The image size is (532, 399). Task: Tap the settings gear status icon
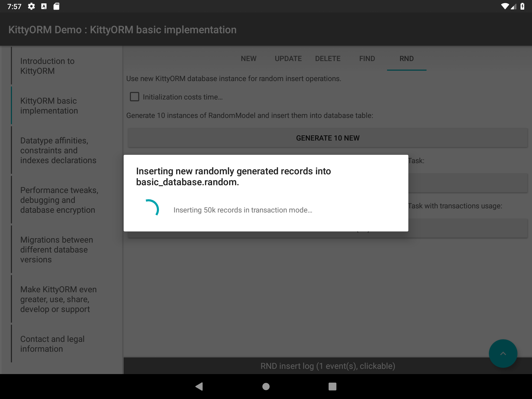31,6
